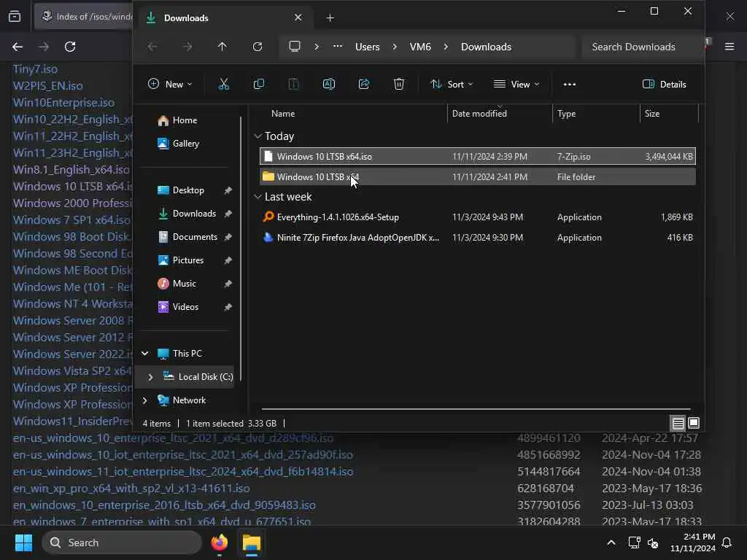The image size is (747, 560).
Task: Click the PC monitor icon in address bar
Action: click(x=295, y=47)
